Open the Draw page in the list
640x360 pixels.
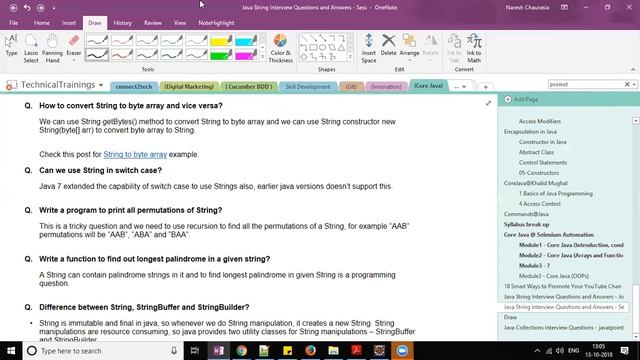pyautogui.click(x=510, y=317)
